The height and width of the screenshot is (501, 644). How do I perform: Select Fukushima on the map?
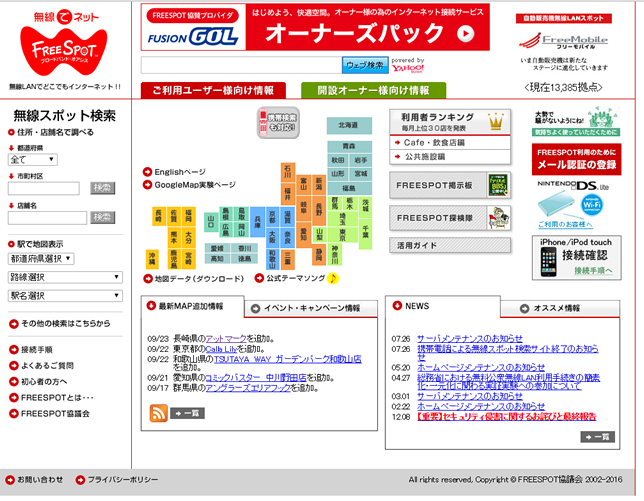pos(349,188)
